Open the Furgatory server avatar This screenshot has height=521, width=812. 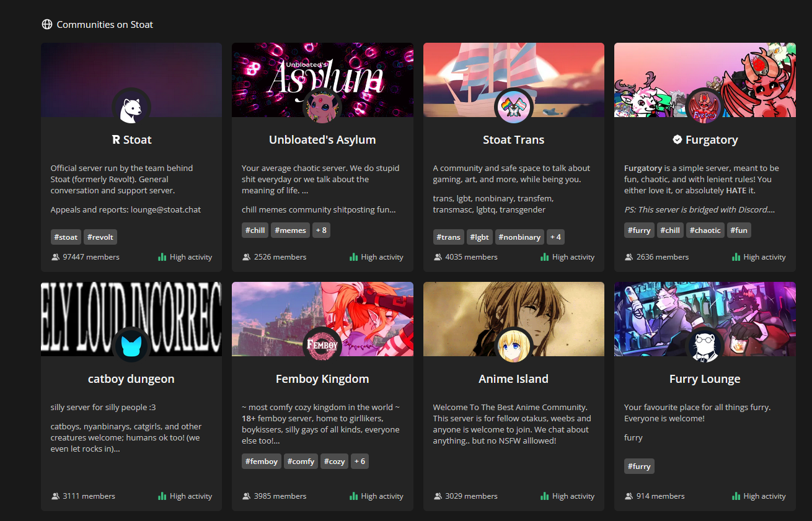705,107
